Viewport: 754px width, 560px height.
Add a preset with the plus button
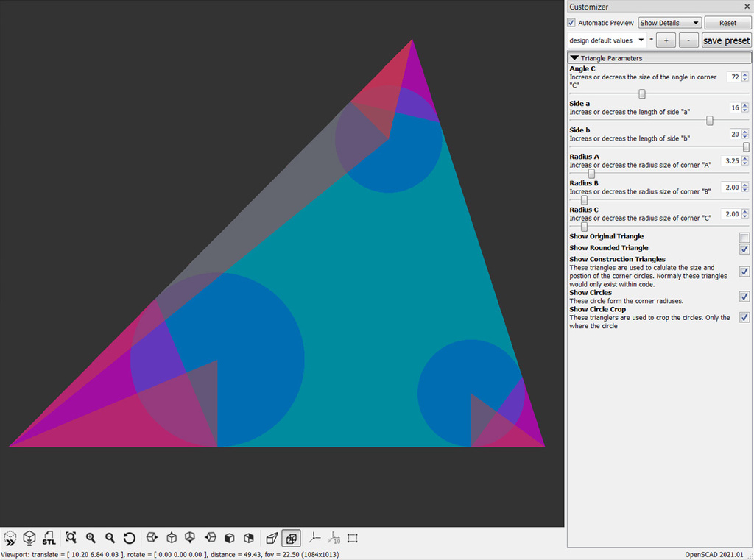666,40
